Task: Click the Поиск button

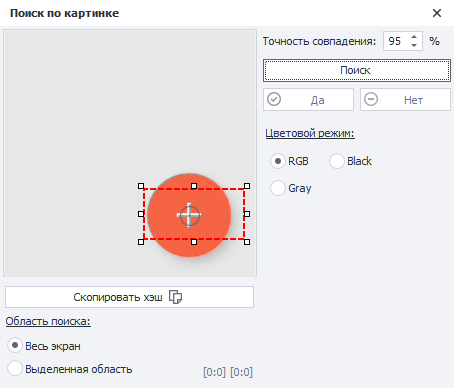Action: [357, 70]
